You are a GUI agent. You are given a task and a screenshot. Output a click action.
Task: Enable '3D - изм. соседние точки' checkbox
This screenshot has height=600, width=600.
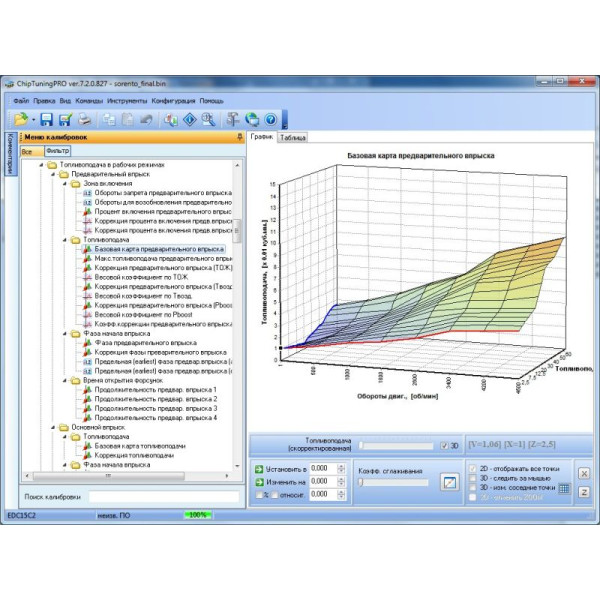[473, 488]
